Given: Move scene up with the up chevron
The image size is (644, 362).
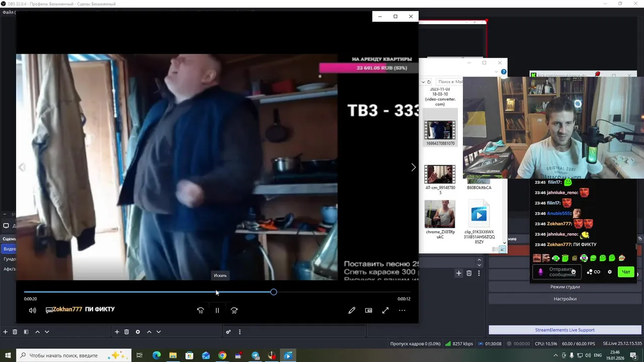Looking at the screenshot, I should pyautogui.click(x=37, y=332).
